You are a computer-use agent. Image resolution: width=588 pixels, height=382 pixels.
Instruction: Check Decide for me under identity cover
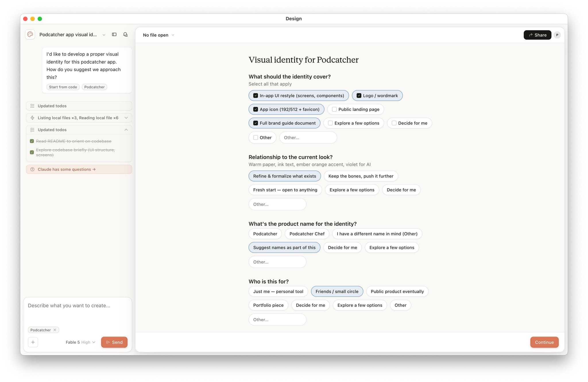[394, 123]
